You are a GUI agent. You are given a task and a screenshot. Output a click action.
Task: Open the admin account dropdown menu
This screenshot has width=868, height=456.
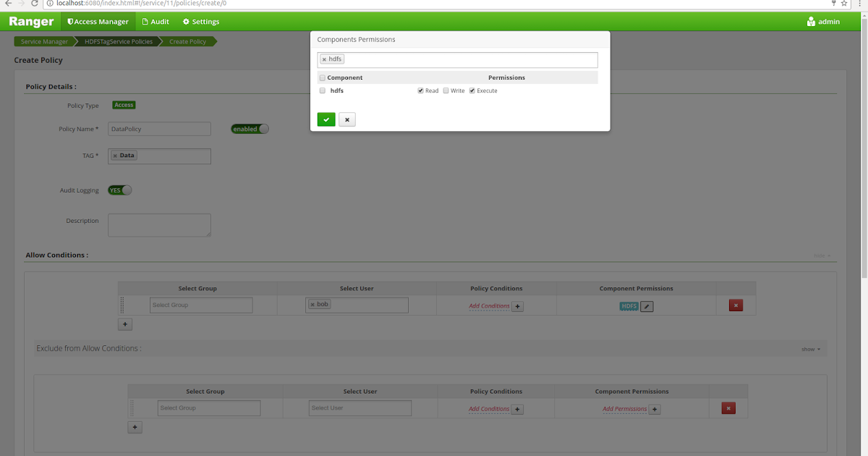pyautogui.click(x=822, y=21)
